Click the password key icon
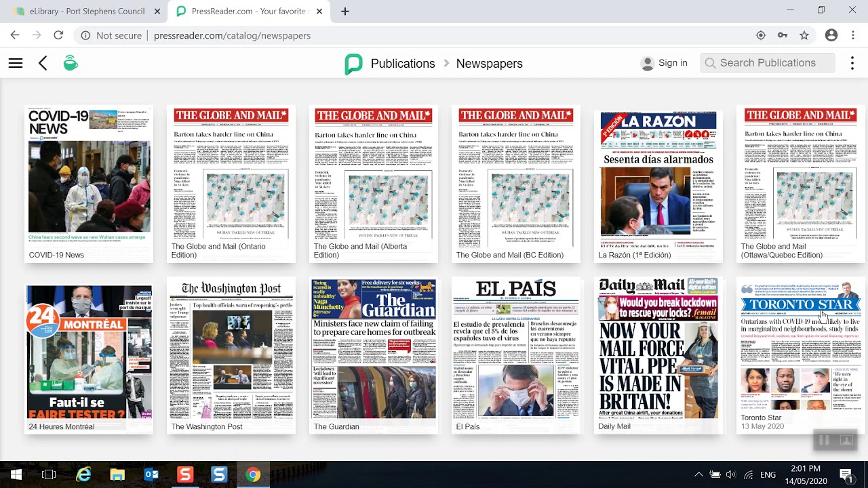Image resolution: width=868 pixels, height=488 pixels. pos(783,35)
